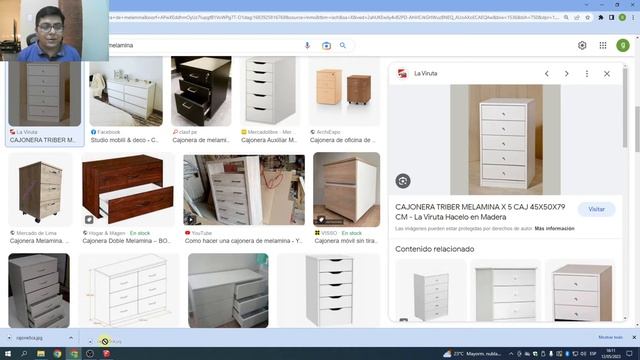The image size is (640, 360).
Task: Open the downloaded jpg file in downloads bar
Action: tap(29, 338)
